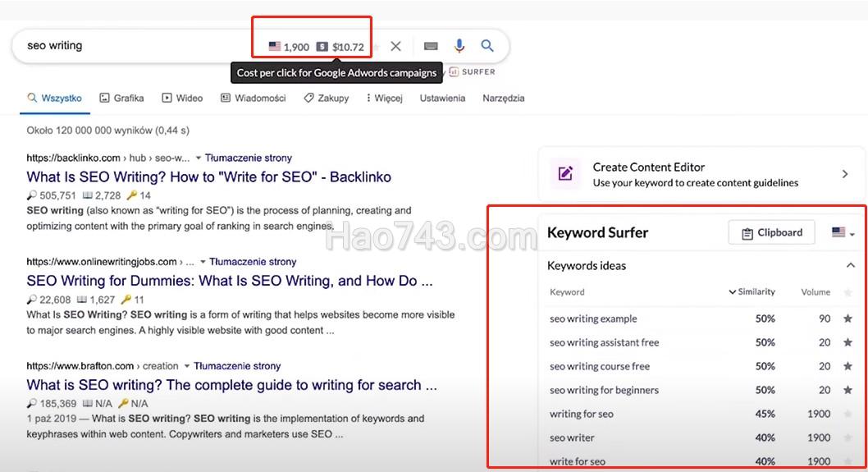Click the Create Content Editor pencil icon
This screenshot has width=868, height=472.
pyautogui.click(x=565, y=174)
